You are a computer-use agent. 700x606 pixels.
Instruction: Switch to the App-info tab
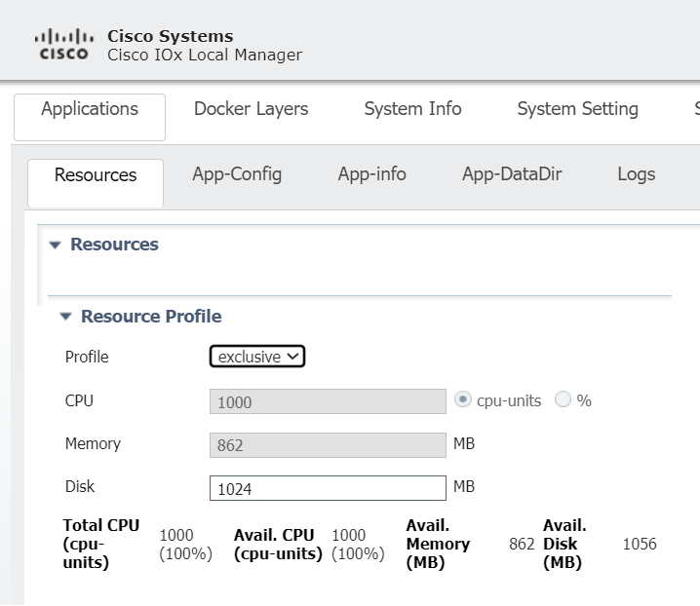(371, 174)
